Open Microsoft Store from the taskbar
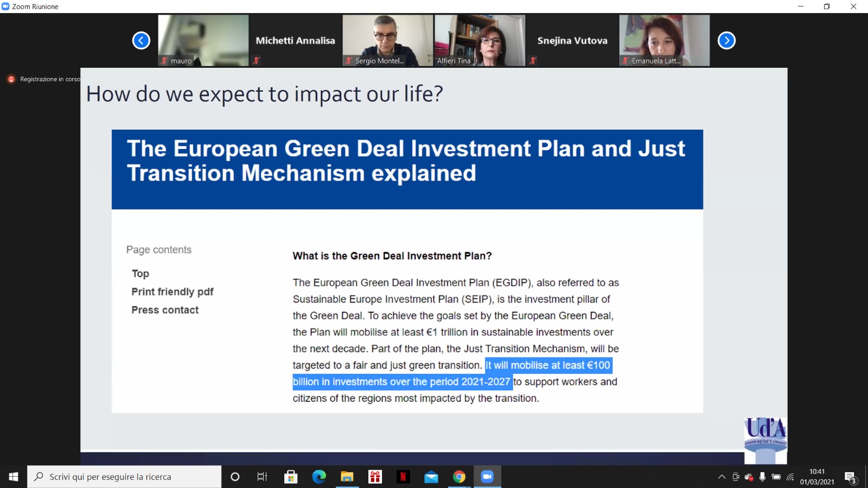Screen dimensions: 868x488 (291, 477)
